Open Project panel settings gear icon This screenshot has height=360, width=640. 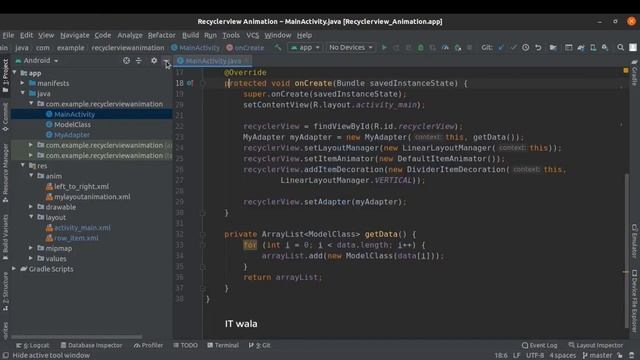154,60
